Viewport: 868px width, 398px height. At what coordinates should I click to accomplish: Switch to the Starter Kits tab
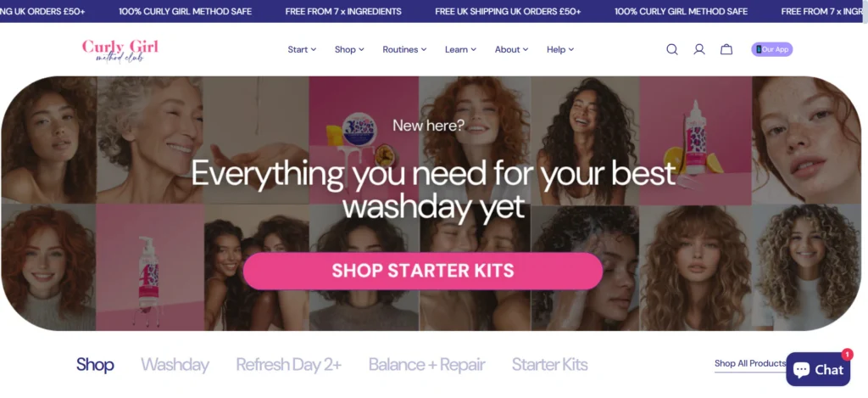(549, 365)
